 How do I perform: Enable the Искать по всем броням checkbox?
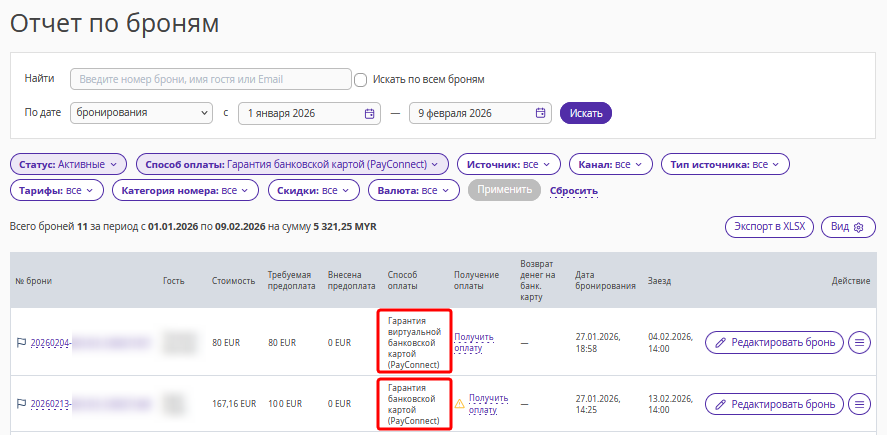coord(360,80)
